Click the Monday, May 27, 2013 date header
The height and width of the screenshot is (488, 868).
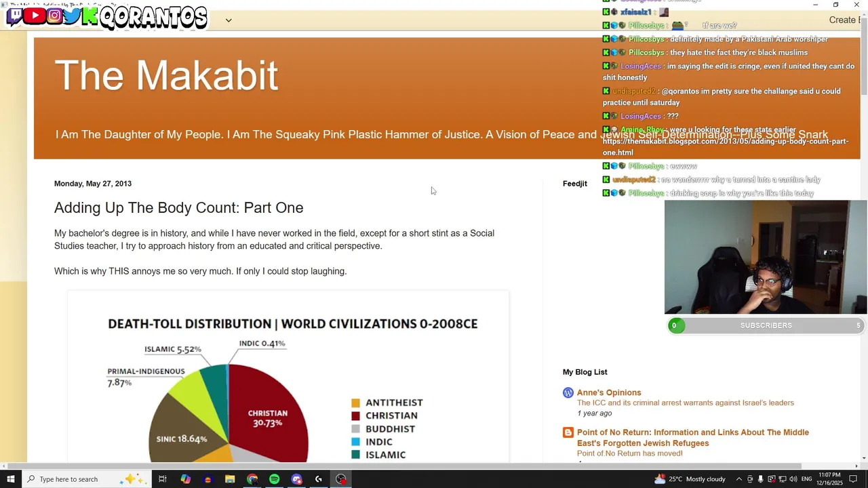click(93, 184)
